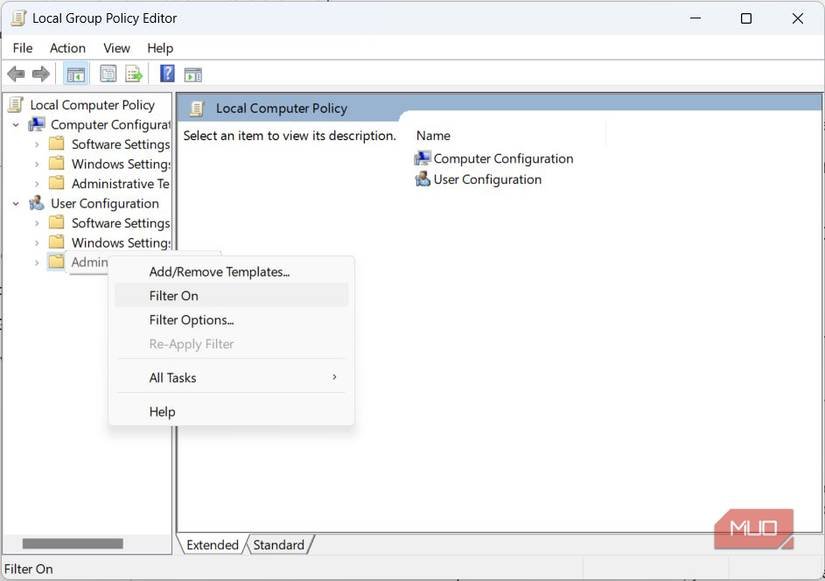The width and height of the screenshot is (825, 581).
Task: Collapse the User Configuration tree node
Action: click(x=16, y=204)
